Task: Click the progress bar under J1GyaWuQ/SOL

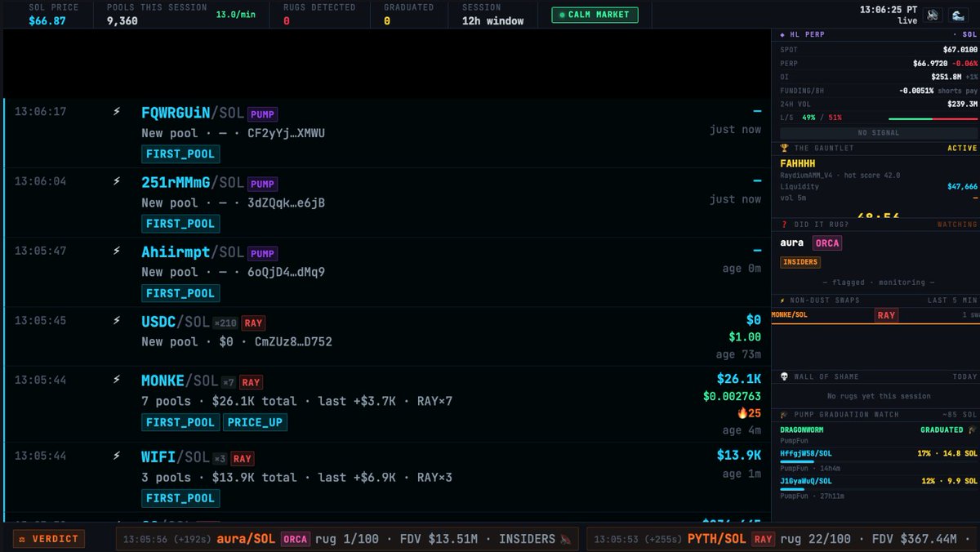Action: click(x=879, y=488)
